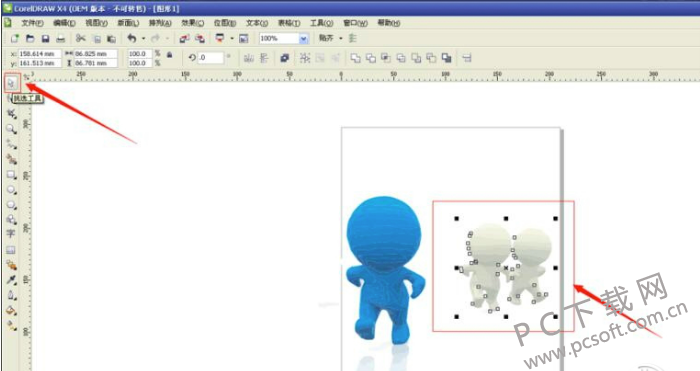Image resolution: width=700 pixels, height=371 pixels.
Task: Weld the selected objects
Action: pos(355,58)
